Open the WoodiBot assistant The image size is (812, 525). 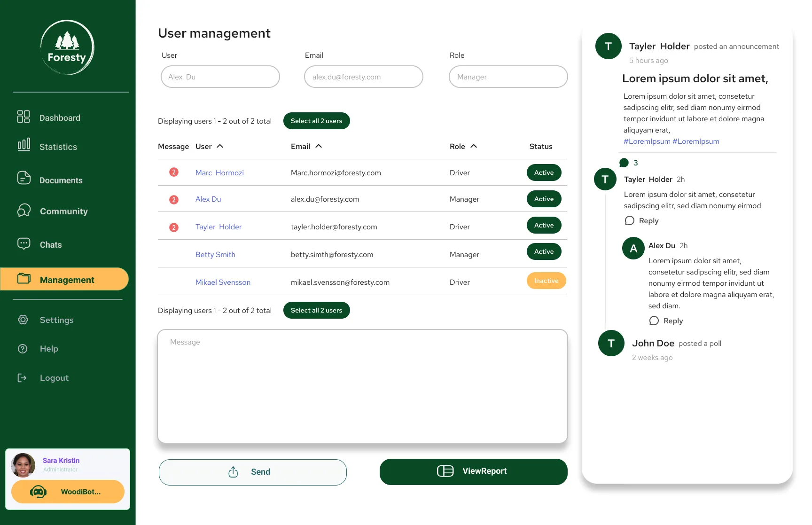click(x=68, y=492)
